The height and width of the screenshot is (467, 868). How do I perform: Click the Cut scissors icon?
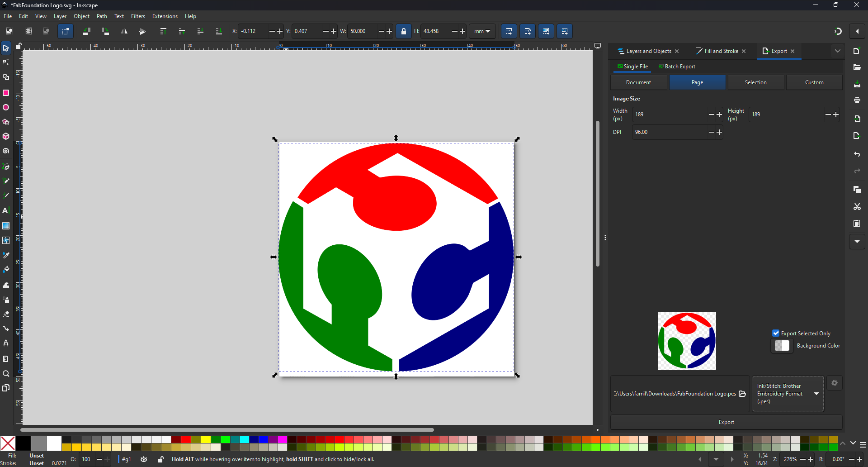pos(857,207)
